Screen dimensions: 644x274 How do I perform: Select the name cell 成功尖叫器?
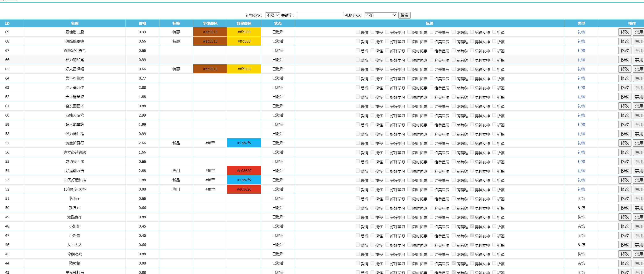point(75,161)
